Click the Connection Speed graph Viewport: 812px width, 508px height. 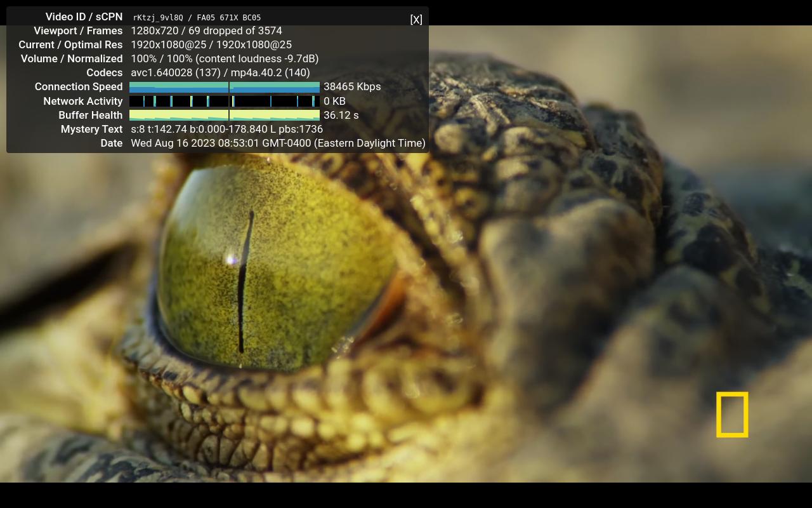(x=225, y=87)
